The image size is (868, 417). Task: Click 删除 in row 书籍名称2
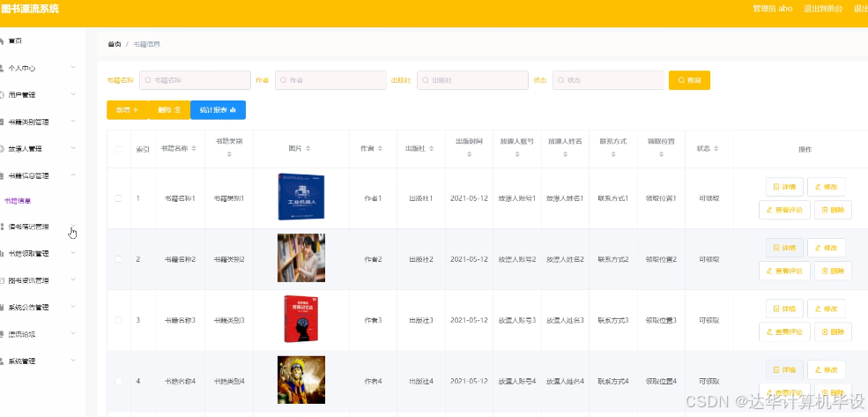coord(833,271)
